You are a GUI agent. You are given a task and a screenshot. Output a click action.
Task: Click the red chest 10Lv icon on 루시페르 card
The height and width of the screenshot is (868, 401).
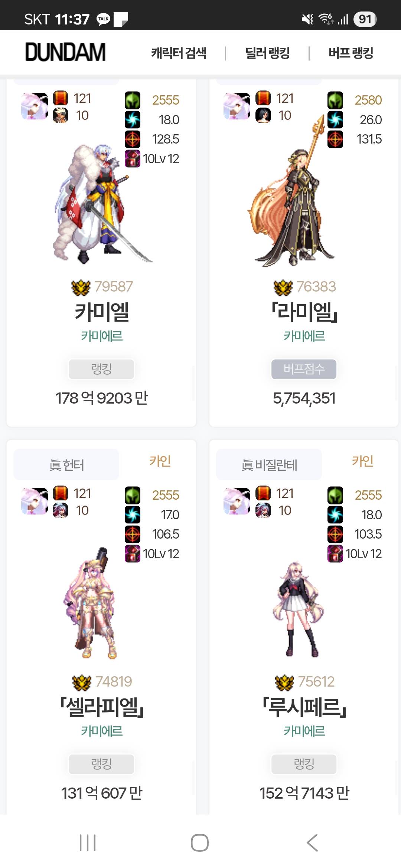[335, 554]
